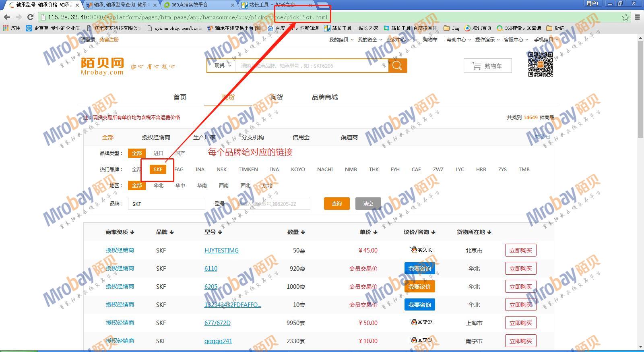Select FAG in hot brands filter

[179, 170]
